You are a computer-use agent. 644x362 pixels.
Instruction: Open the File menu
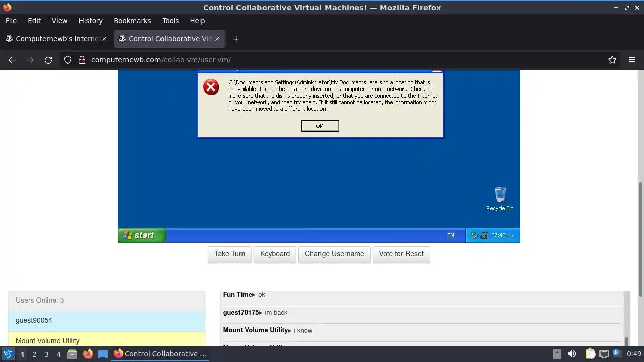click(x=11, y=21)
